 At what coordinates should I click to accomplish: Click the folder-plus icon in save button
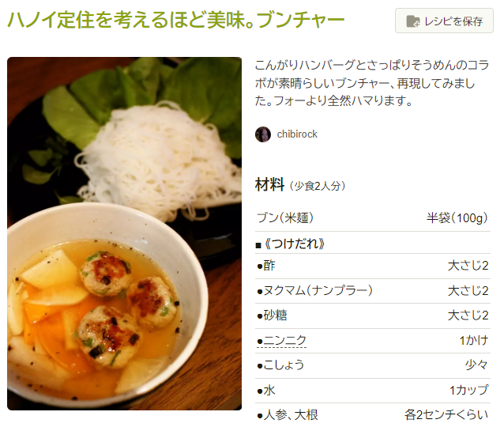pos(412,21)
